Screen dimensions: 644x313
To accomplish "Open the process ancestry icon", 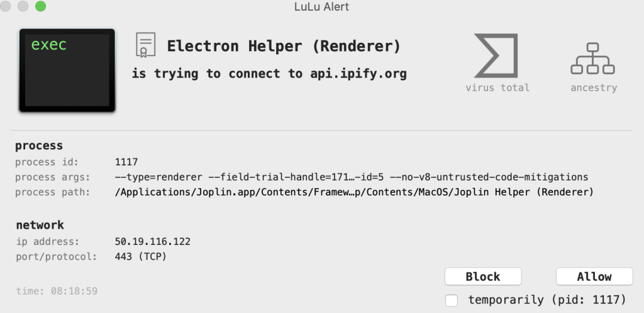I will 592,59.
